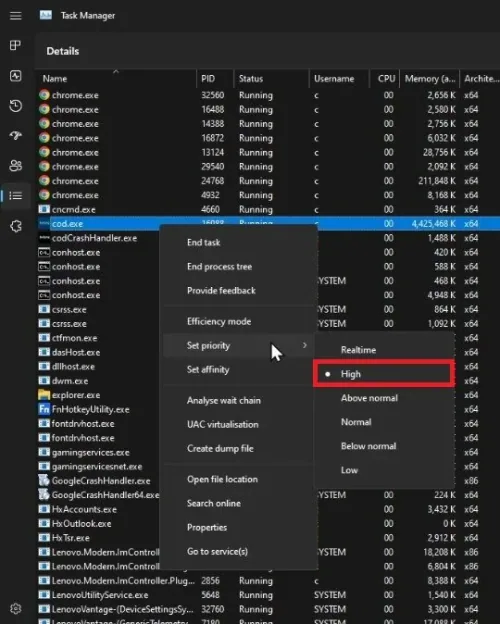Sort by the Status column header
This screenshot has height=624, width=500.
coord(271,78)
